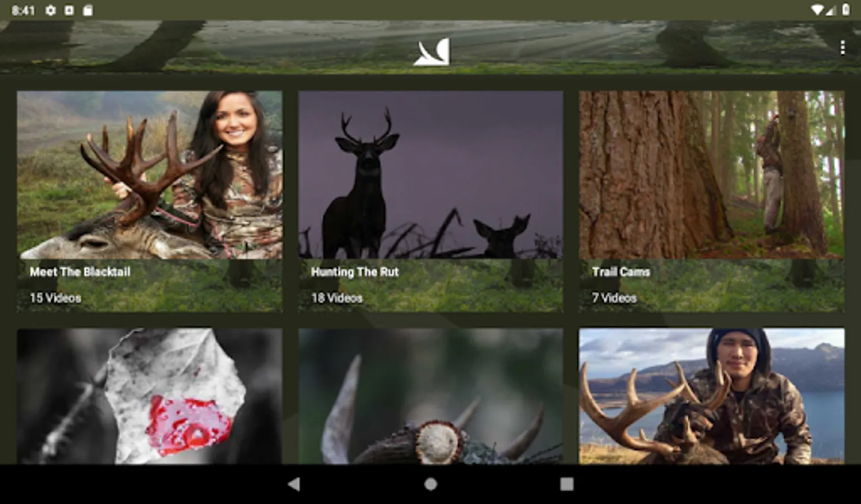Image resolution: width=861 pixels, height=504 pixels.
Task: Select the 'Trail Cams' title
Action: pyautogui.click(x=621, y=272)
